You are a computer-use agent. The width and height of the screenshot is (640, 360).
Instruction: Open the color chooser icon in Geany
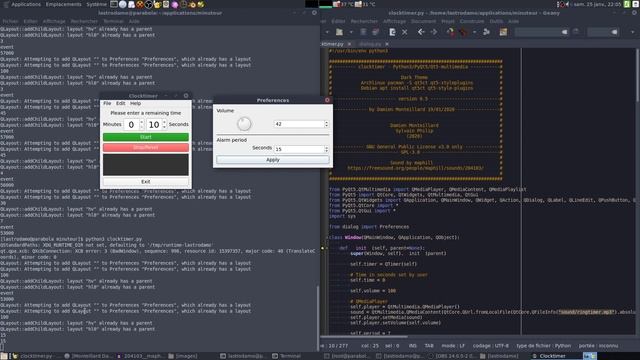pos(503,32)
